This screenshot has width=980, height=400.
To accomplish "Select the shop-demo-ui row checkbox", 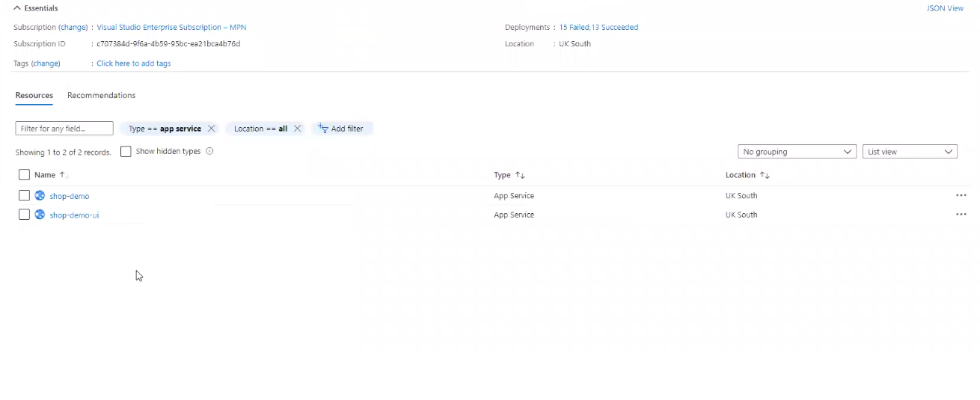I will point(24,215).
